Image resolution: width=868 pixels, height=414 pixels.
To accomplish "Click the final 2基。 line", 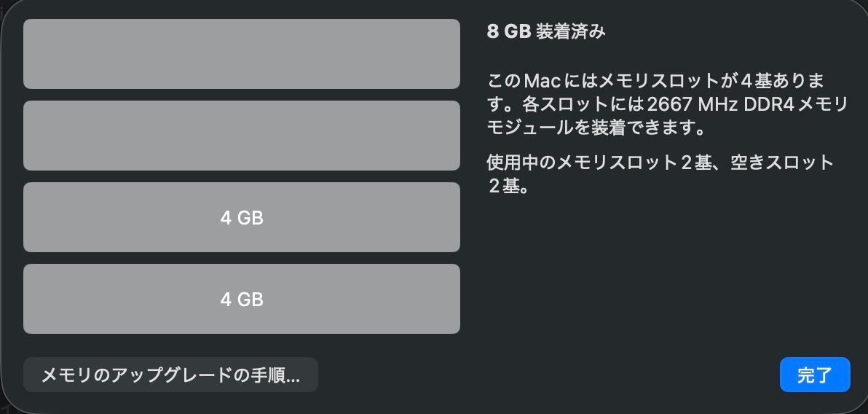I will 507,187.
